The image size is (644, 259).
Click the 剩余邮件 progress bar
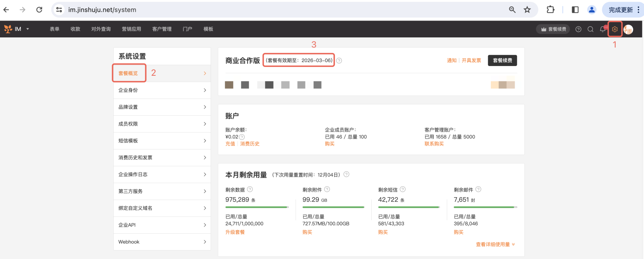tap(485, 207)
